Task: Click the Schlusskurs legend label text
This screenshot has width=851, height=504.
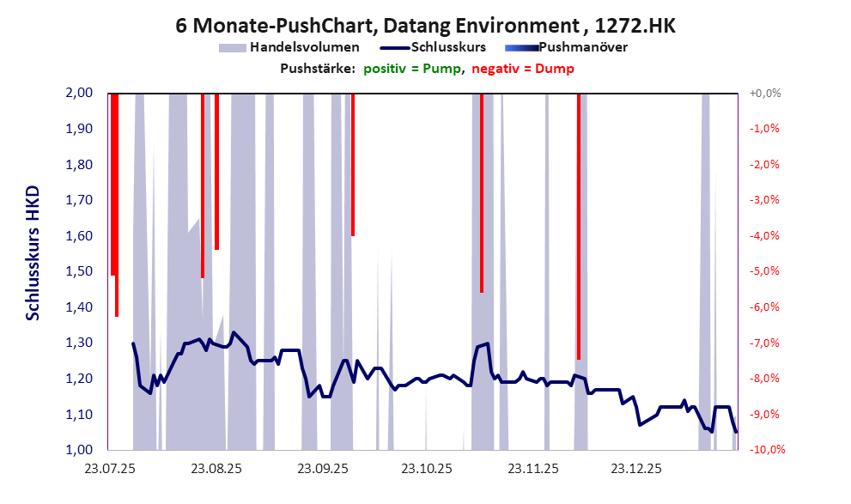Action: (x=449, y=48)
